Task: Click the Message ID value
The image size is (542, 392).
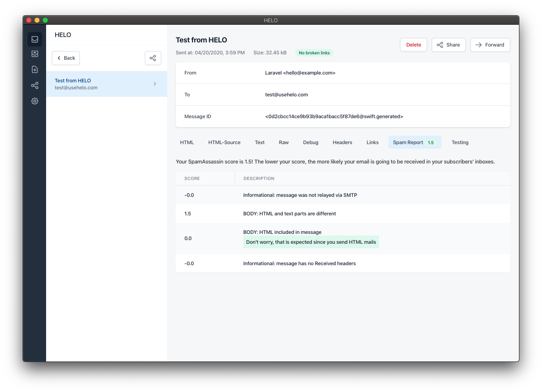Action: [334, 117]
